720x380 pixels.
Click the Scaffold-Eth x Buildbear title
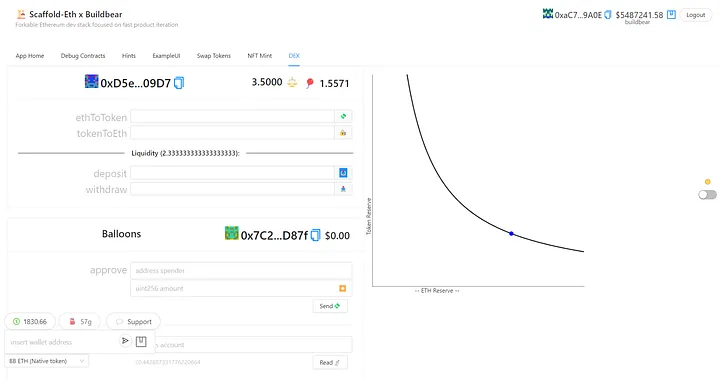coord(76,14)
